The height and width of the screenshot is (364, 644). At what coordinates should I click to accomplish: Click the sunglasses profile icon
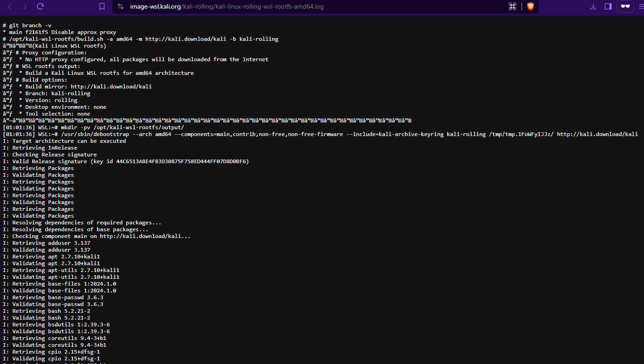[625, 6]
